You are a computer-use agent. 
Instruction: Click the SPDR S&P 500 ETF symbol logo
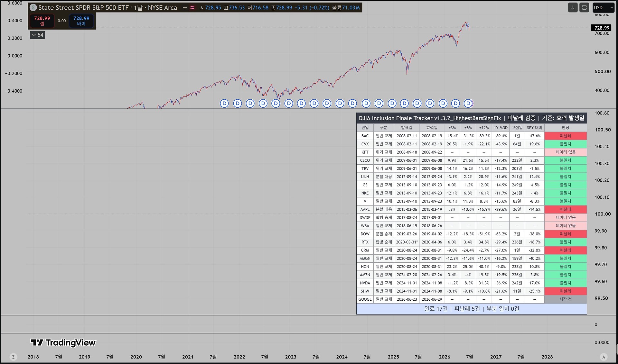tap(33, 7)
